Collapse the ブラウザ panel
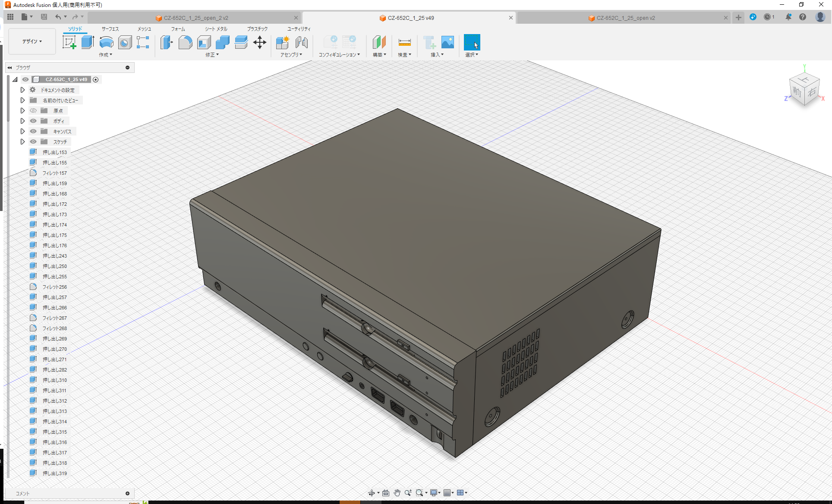 pos(9,67)
